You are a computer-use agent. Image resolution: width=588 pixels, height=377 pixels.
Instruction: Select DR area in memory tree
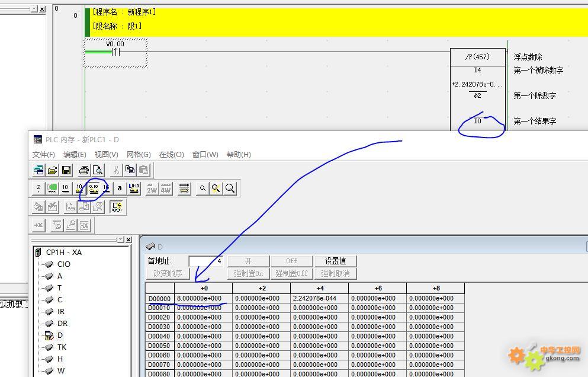coord(63,323)
